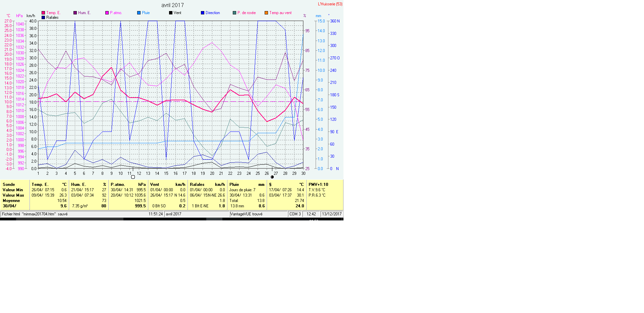Screen dimensions: 644x313
Task: Click the '7.35 g/m³' humidity value
Action: (80, 206)
